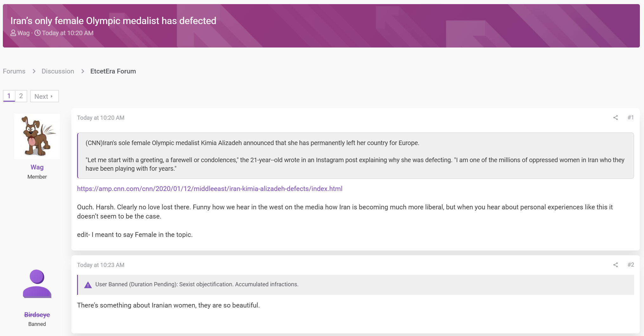Click the 'Ouch. Harsh.' paragraph
Screen dimensions: 644x336
(x=345, y=212)
